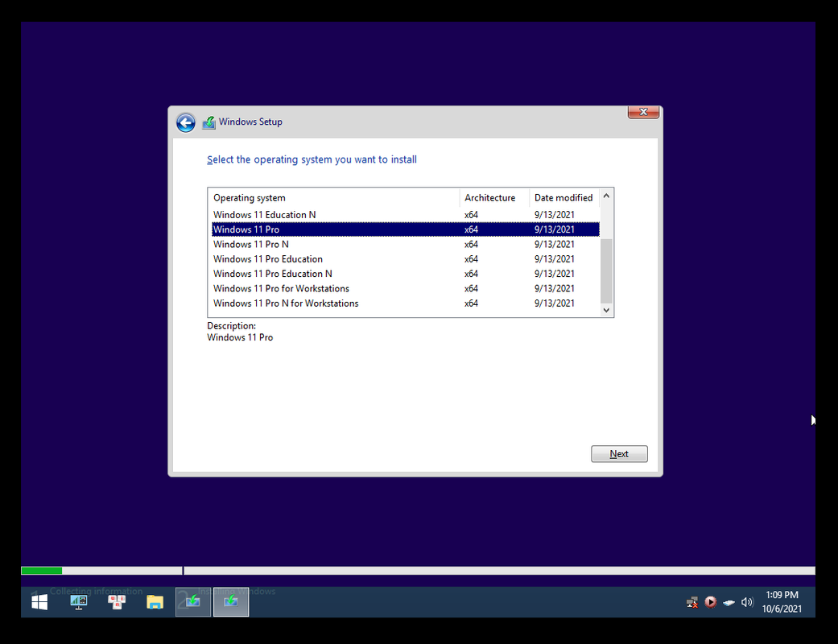Open the monitor chart taskbar app

(x=79, y=602)
